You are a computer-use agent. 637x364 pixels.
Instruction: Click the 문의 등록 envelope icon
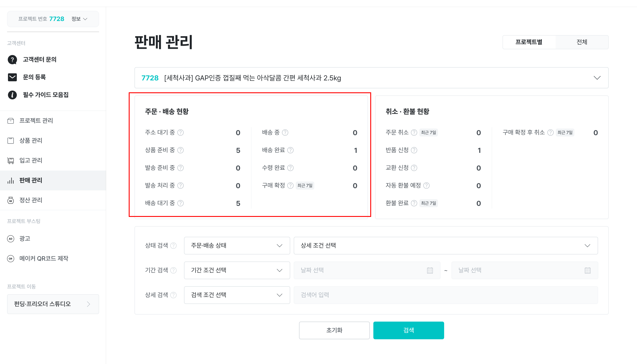[12, 77]
